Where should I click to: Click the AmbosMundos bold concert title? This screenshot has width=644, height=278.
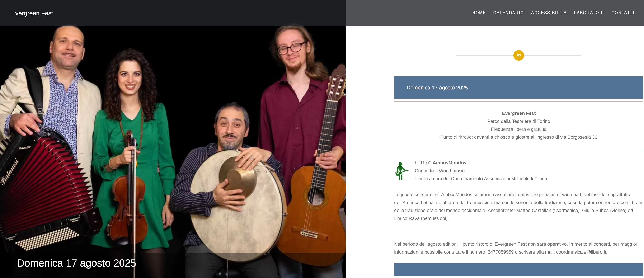(449, 163)
